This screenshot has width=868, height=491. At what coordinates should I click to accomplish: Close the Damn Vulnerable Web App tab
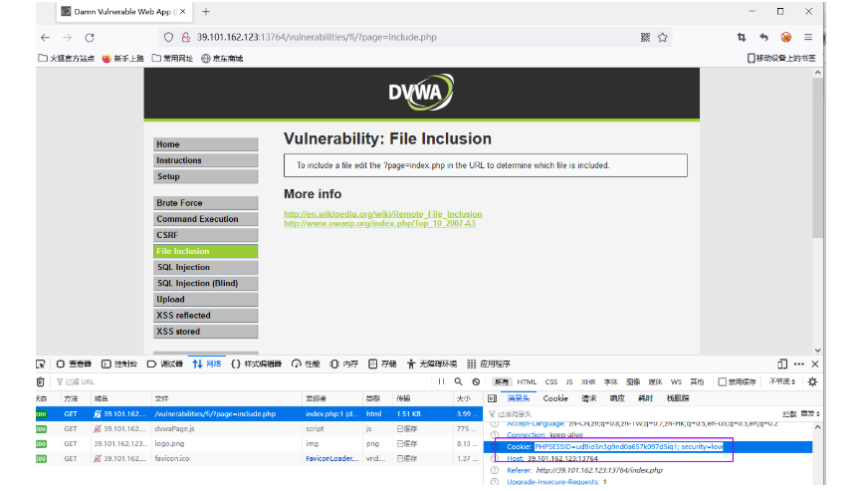coord(183,11)
